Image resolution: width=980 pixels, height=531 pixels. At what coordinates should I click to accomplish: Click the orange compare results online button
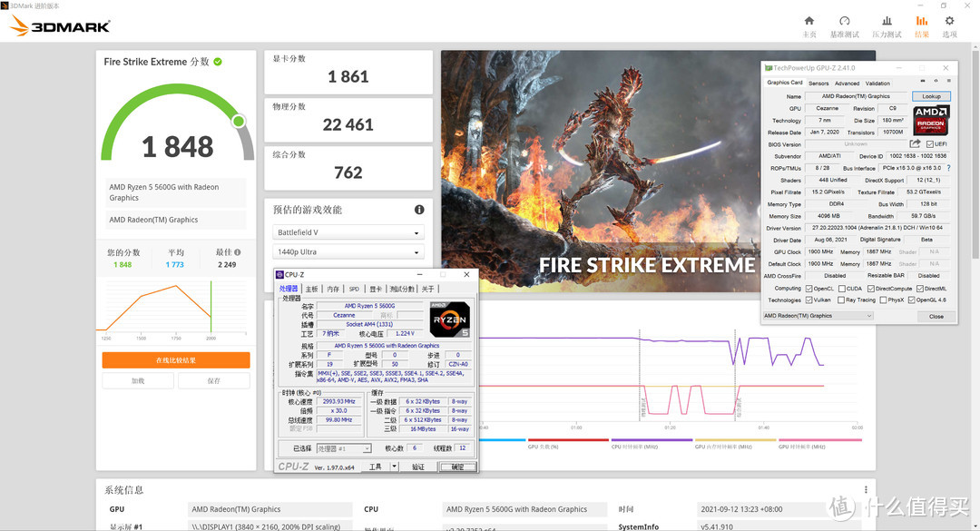(x=175, y=360)
